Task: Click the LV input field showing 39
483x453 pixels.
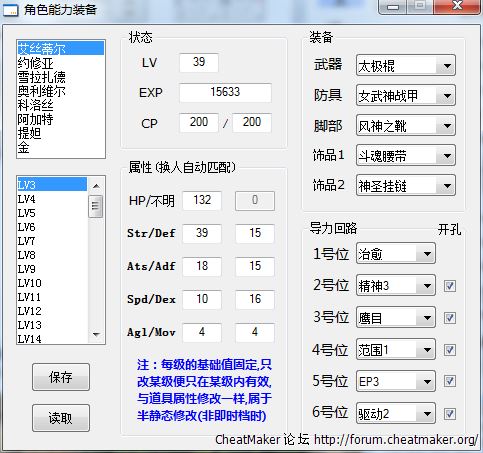Action: pyautogui.click(x=199, y=62)
